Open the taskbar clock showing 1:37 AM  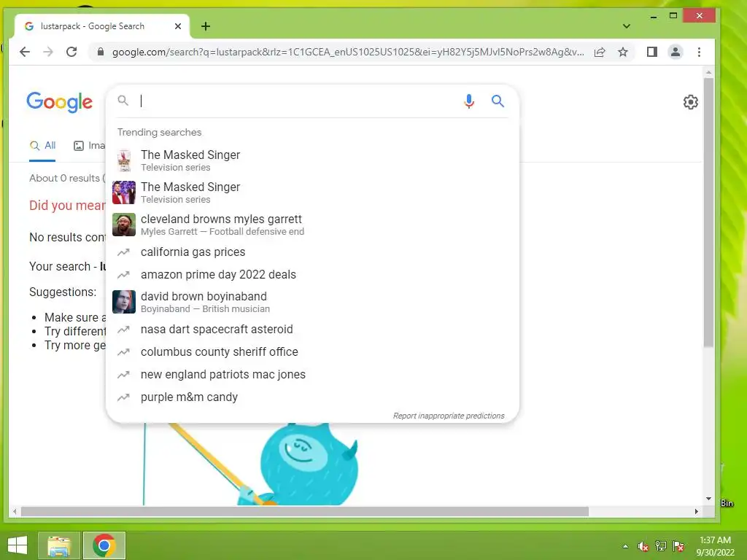coord(715,546)
